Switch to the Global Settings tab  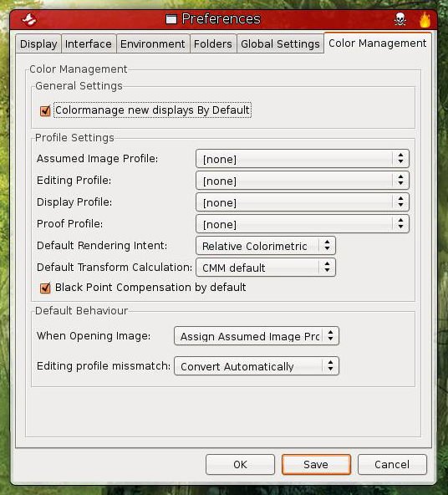pyautogui.click(x=280, y=43)
